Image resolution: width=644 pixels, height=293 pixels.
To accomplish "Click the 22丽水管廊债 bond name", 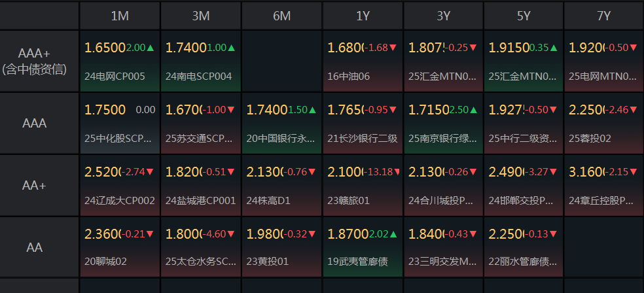I will [522, 262].
